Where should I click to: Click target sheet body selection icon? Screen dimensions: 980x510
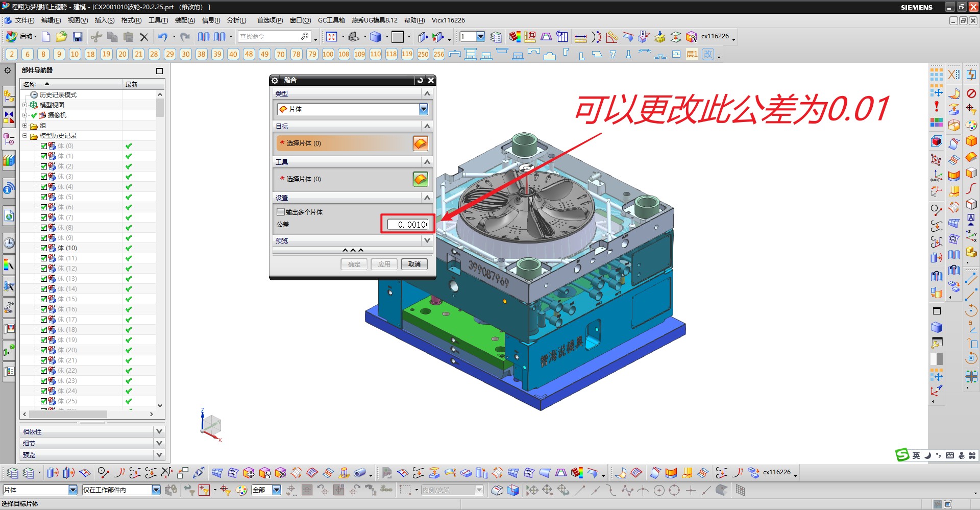point(420,143)
